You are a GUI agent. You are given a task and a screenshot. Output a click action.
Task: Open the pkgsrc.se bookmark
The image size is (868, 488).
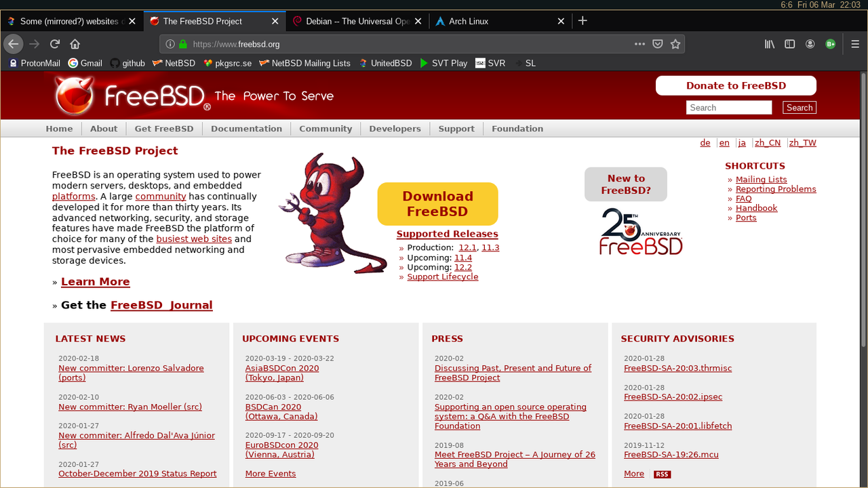227,63
